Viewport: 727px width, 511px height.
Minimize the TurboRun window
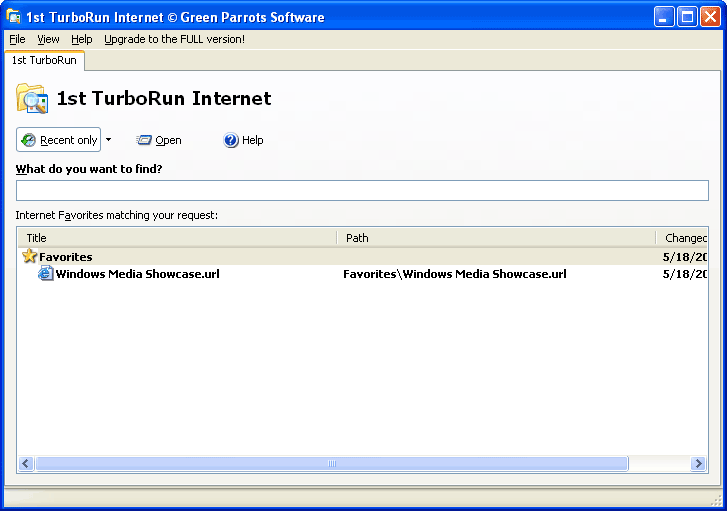point(664,17)
